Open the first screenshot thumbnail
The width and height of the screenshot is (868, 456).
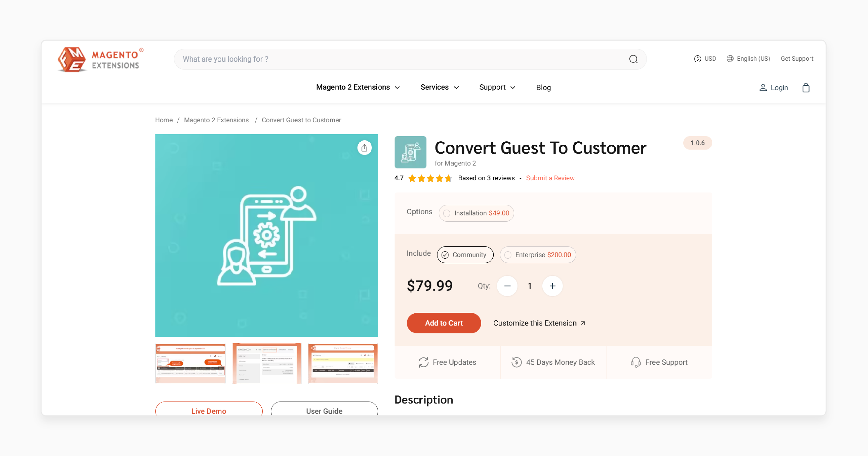pos(190,364)
